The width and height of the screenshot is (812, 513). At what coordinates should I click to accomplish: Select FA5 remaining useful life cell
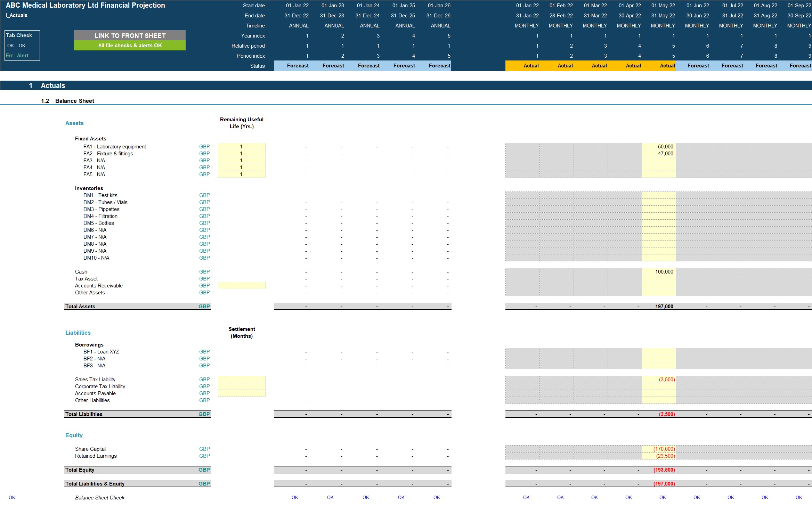[x=242, y=174]
